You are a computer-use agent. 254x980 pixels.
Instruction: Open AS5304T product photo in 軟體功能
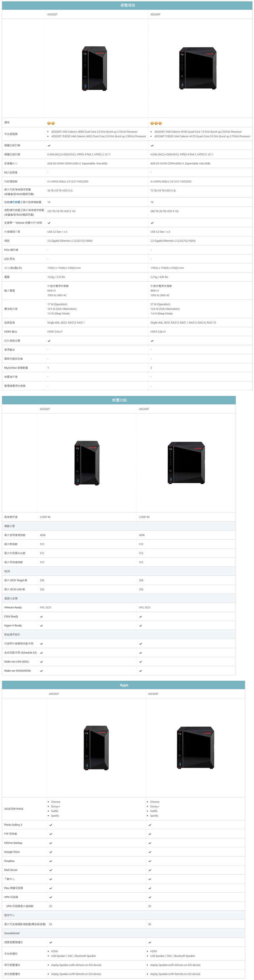tap(186, 463)
